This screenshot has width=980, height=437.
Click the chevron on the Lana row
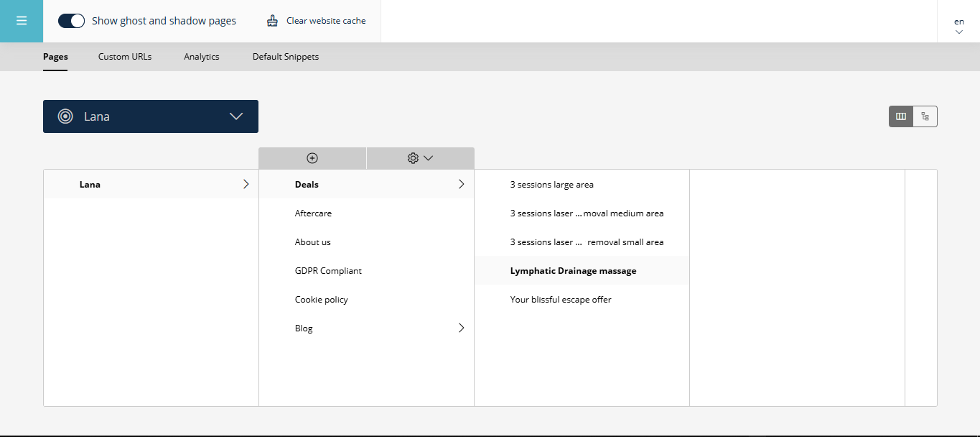246,184
